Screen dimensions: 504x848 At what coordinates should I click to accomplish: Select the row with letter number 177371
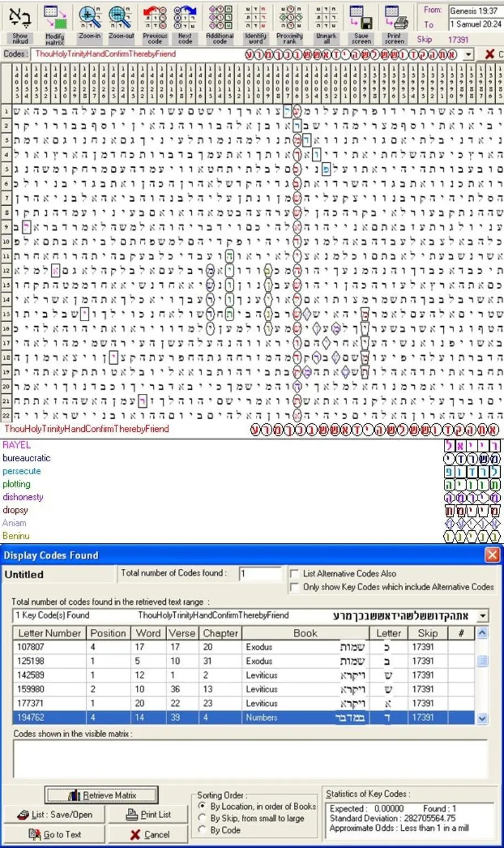click(244, 703)
